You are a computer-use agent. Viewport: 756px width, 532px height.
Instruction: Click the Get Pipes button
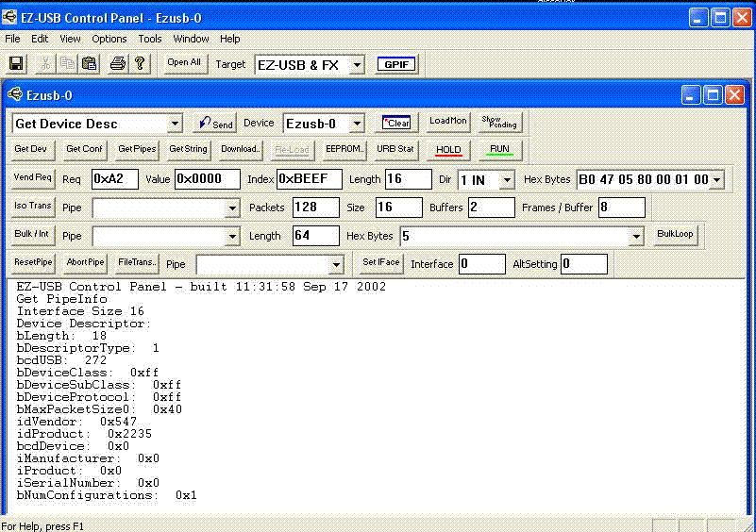tap(138, 149)
